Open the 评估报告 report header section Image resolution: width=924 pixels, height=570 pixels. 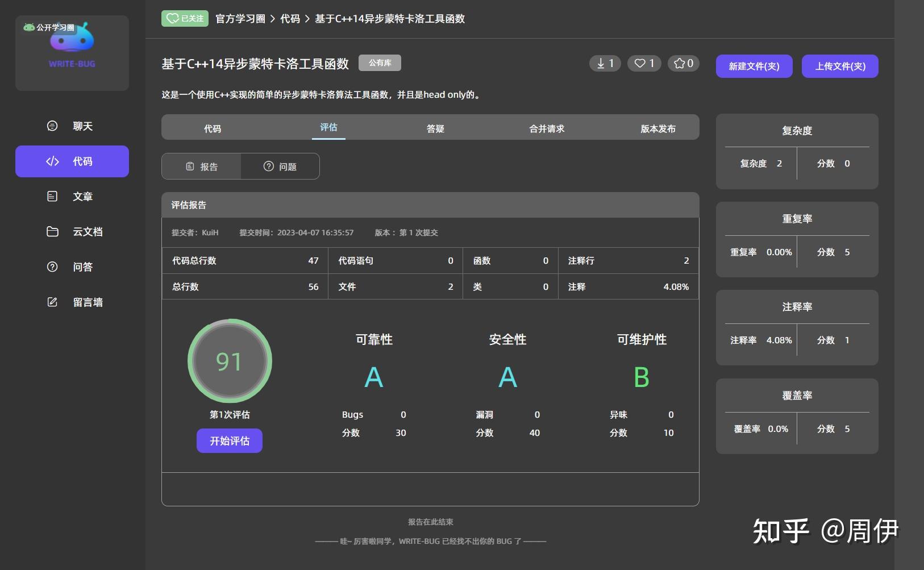pos(189,205)
